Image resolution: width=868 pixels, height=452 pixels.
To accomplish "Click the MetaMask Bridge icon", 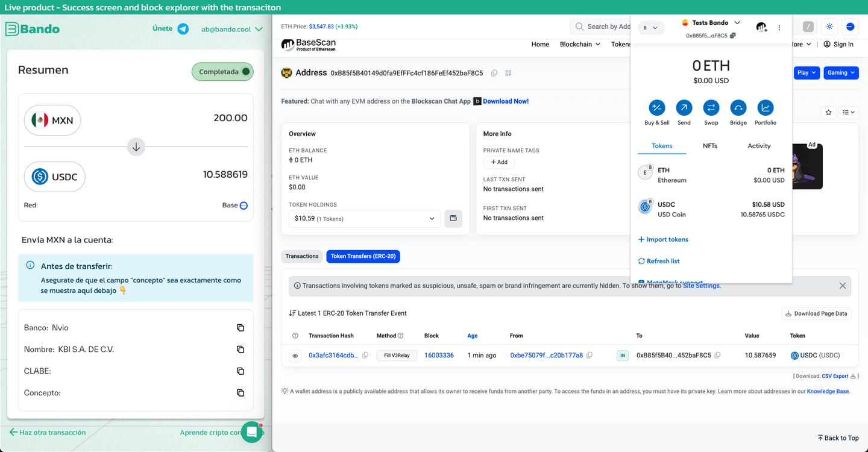I will 738,108.
